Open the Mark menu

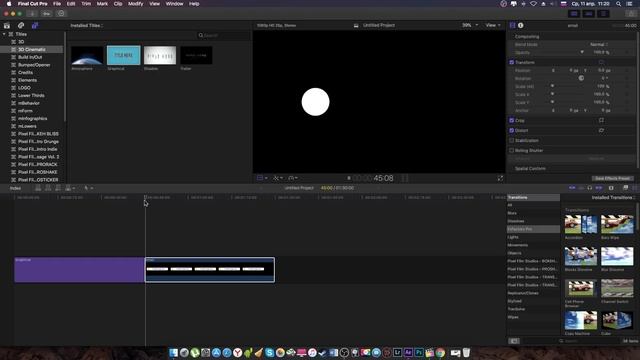[x=102, y=4]
